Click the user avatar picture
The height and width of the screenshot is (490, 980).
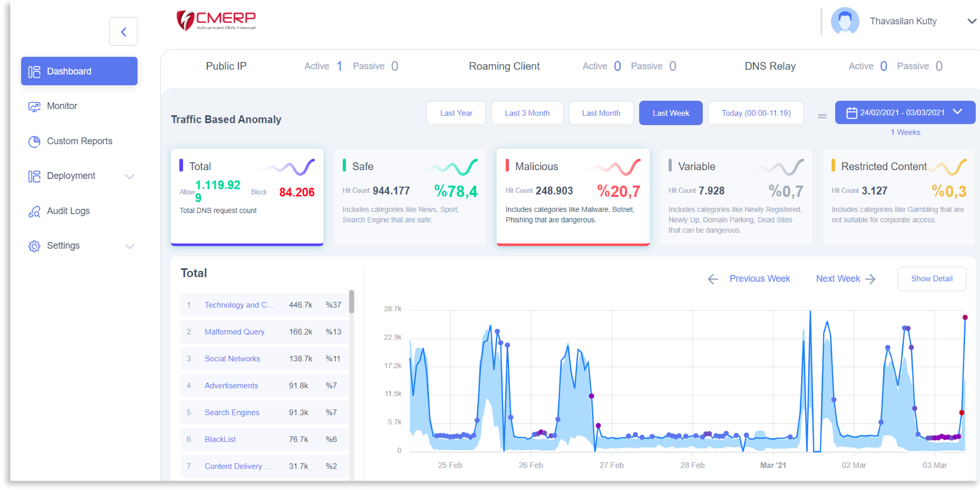[x=845, y=21]
